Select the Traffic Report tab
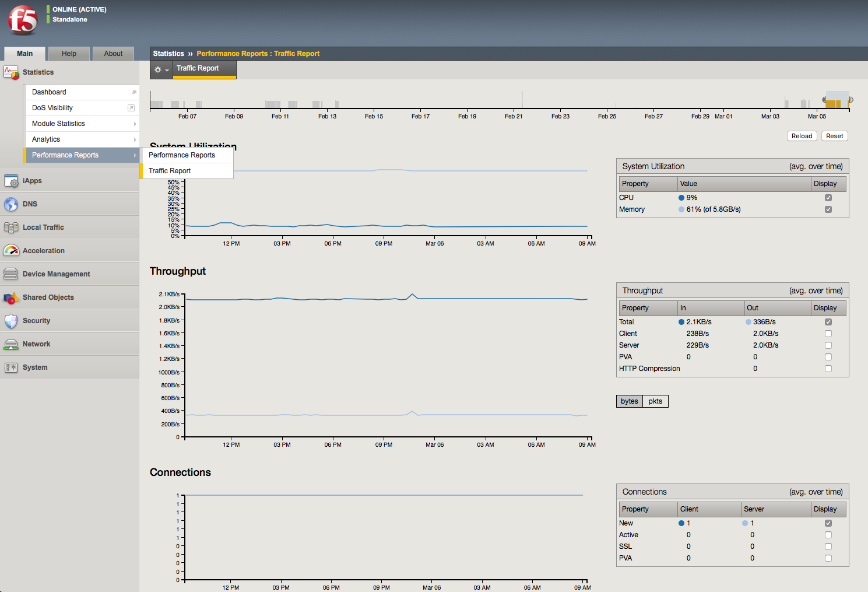The height and width of the screenshot is (592, 868). pyautogui.click(x=205, y=69)
